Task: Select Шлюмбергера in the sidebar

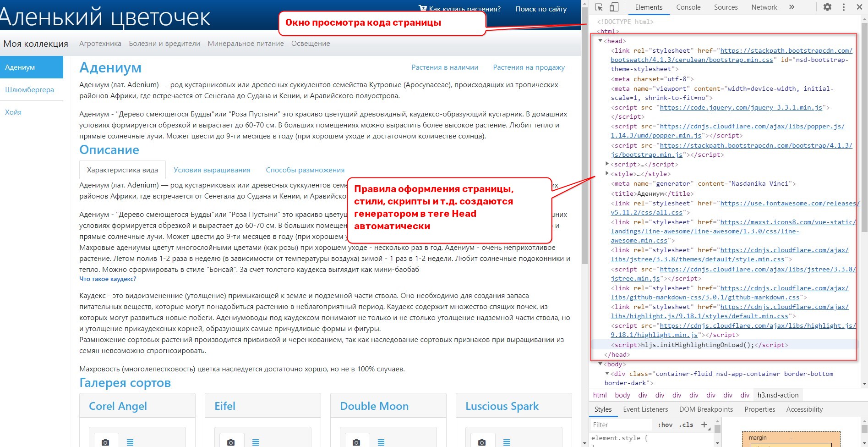Action: click(29, 90)
